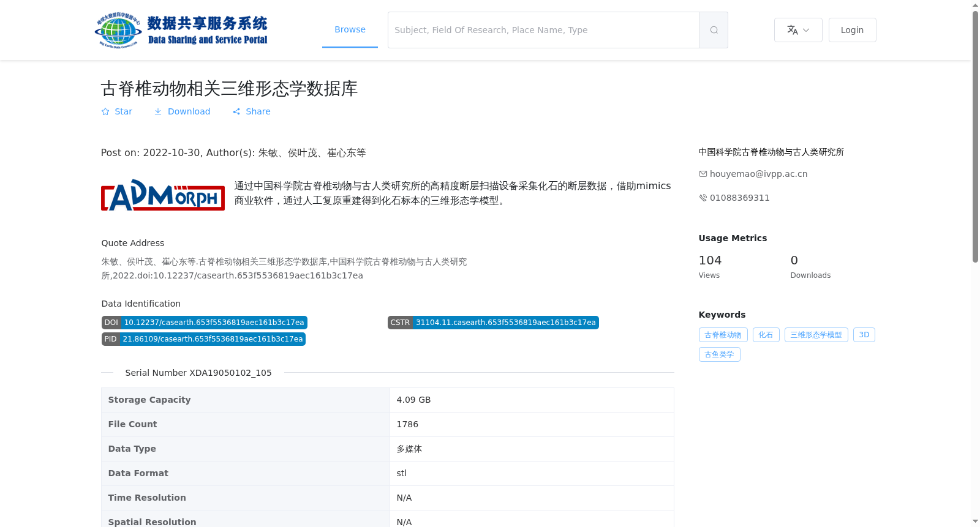Open the Browse tab
Viewport: 980px width, 527px height.
click(350, 29)
